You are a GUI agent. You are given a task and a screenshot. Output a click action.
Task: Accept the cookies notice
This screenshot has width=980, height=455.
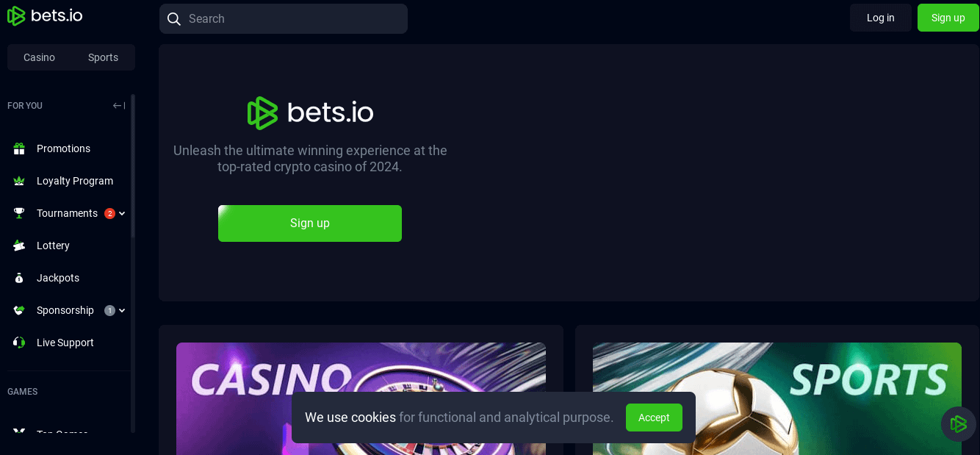(x=654, y=418)
